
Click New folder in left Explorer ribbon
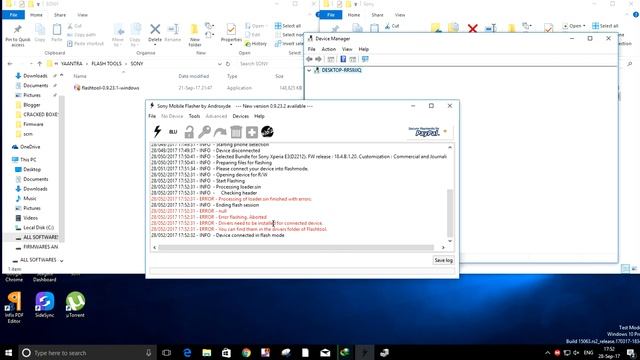195,35
